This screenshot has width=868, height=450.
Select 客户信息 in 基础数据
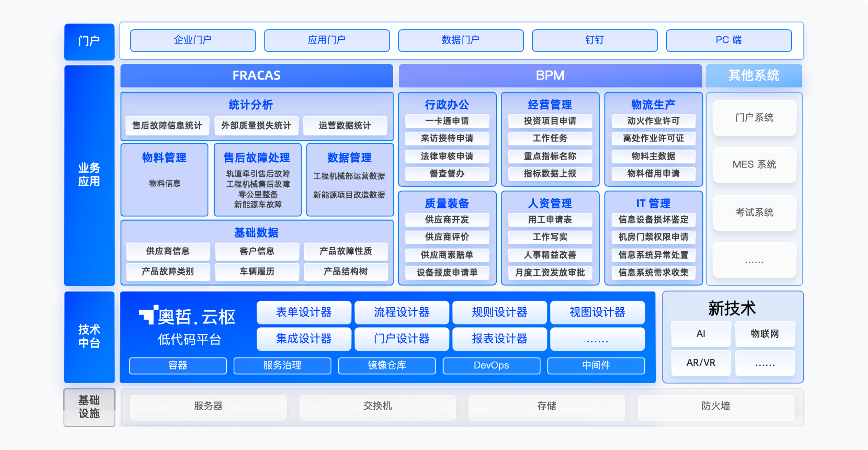(257, 251)
